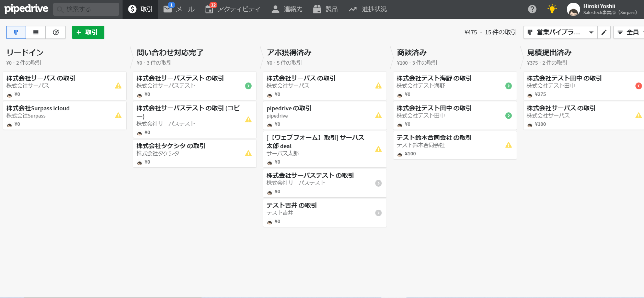This screenshot has height=298, width=644.
Task: Open the アクティビティ activities tab
Action: (x=232, y=9)
